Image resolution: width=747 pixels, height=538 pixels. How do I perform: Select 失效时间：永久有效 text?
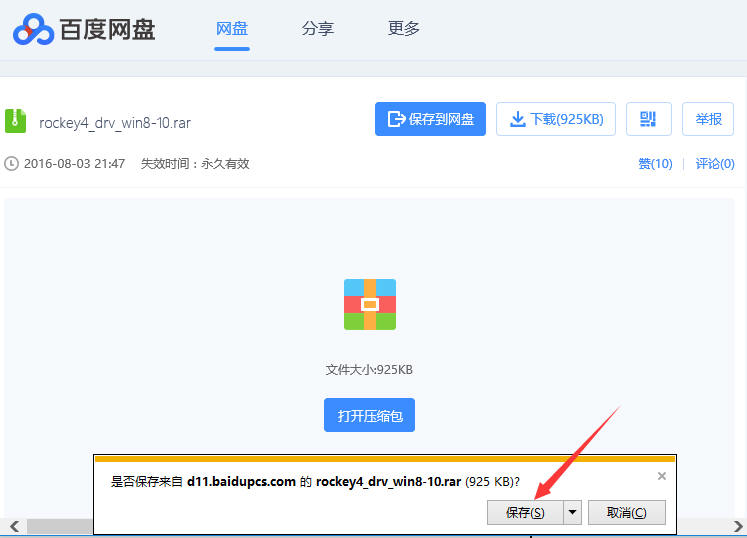click(x=195, y=164)
